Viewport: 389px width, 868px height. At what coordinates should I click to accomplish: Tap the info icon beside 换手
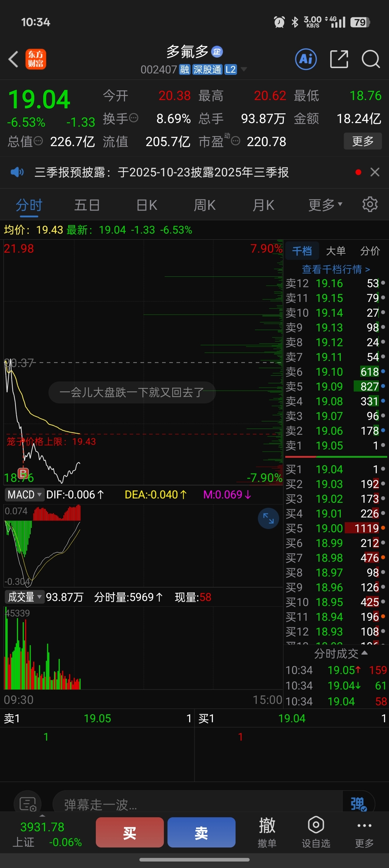point(133,118)
